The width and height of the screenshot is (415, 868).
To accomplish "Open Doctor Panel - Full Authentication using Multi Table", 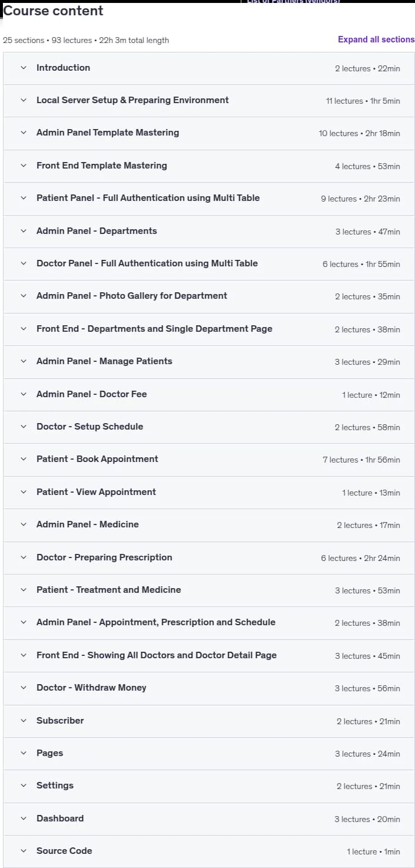I will pyautogui.click(x=209, y=263).
